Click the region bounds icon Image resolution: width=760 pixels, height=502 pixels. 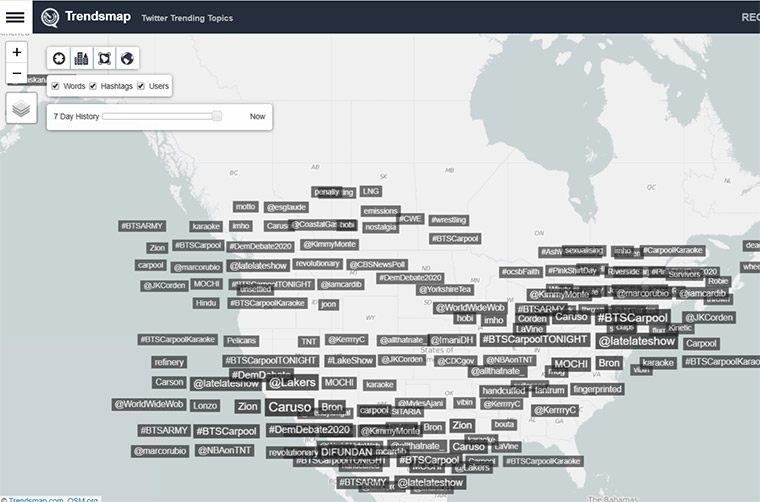tap(104, 59)
